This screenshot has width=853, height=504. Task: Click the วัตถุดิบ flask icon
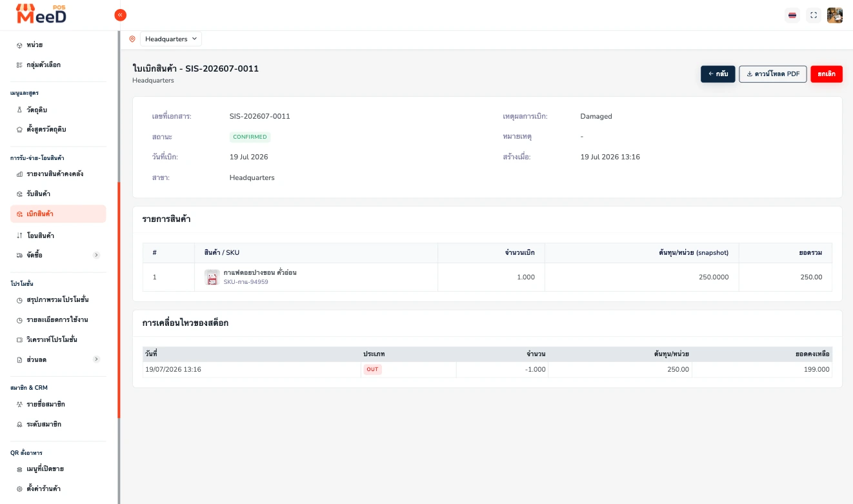coord(19,110)
